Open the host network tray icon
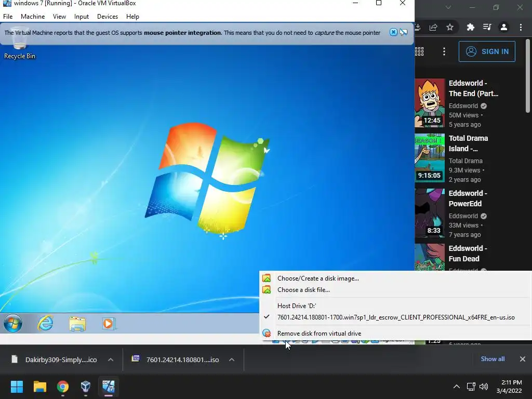Screen dimensions: 532x399 coord(471,387)
